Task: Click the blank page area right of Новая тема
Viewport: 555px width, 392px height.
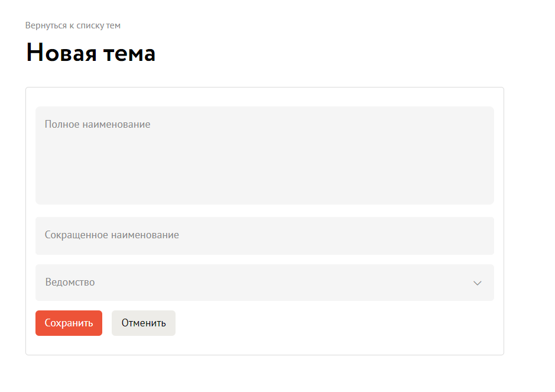Action: tap(336, 53)
